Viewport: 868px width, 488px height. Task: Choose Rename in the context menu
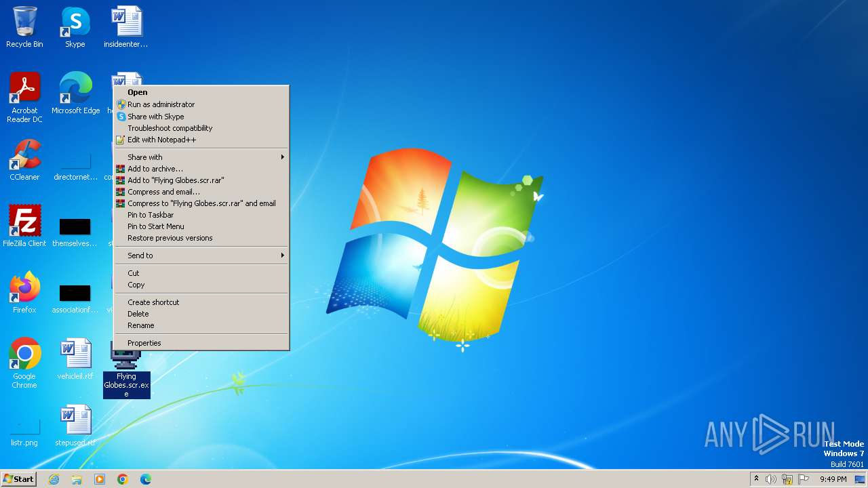point(201,325)
